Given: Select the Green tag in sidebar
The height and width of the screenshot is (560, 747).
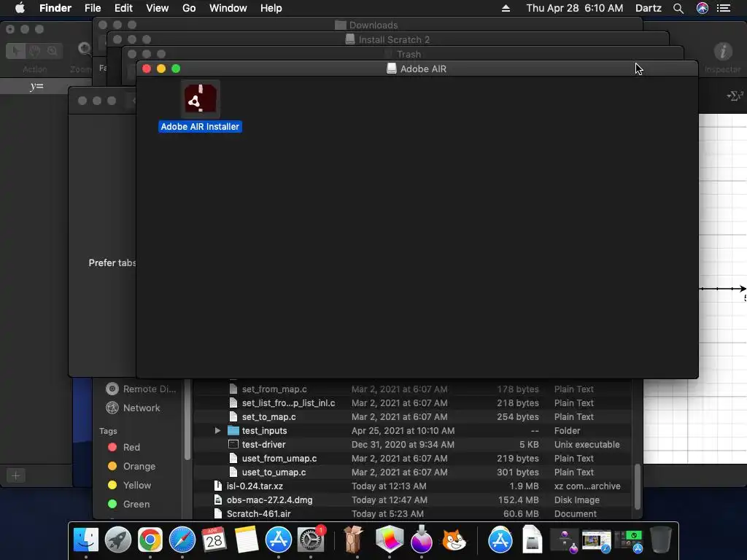Looking at the screenshot, I should tap(128, 504).
